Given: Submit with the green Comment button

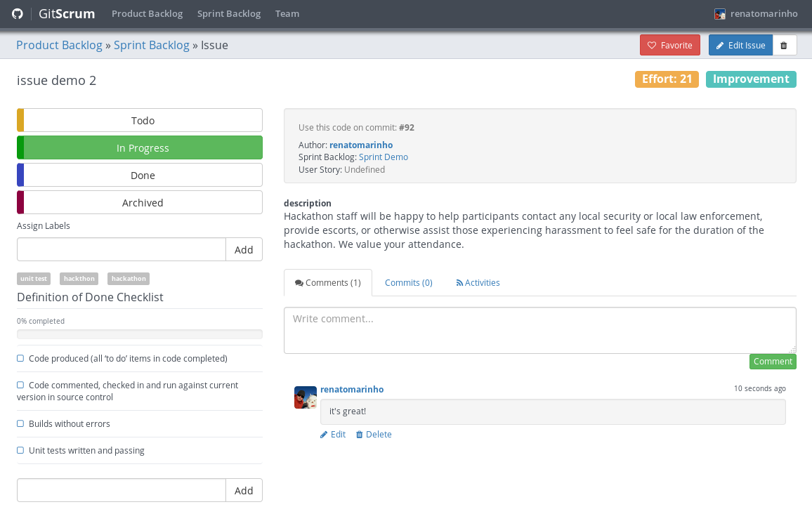Looking at the screenshot, I should click(x=773, y=362).
